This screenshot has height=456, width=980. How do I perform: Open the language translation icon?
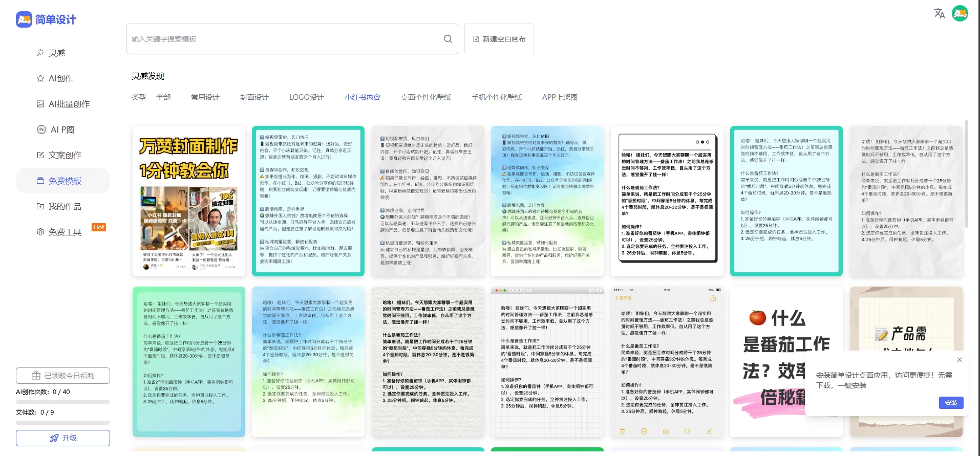coord(939,13)
